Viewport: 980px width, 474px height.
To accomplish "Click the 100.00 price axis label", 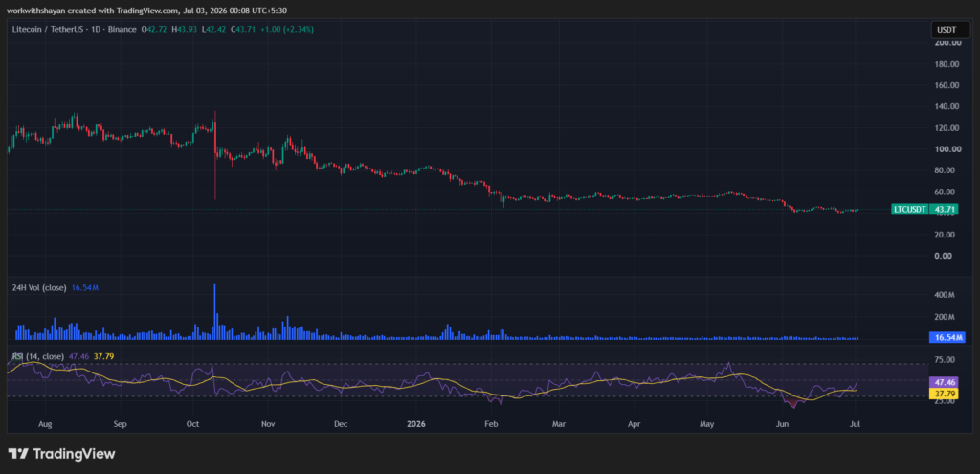I will coord(947,148).
